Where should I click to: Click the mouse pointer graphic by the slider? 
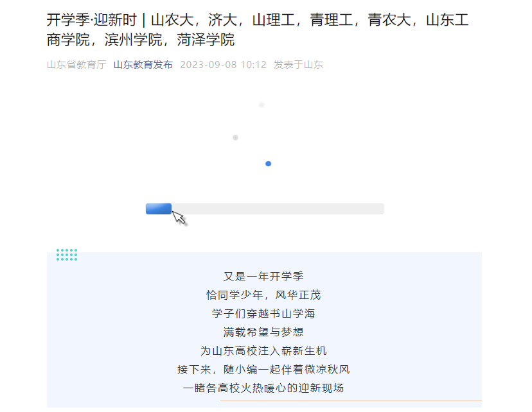tap(179, 218)
